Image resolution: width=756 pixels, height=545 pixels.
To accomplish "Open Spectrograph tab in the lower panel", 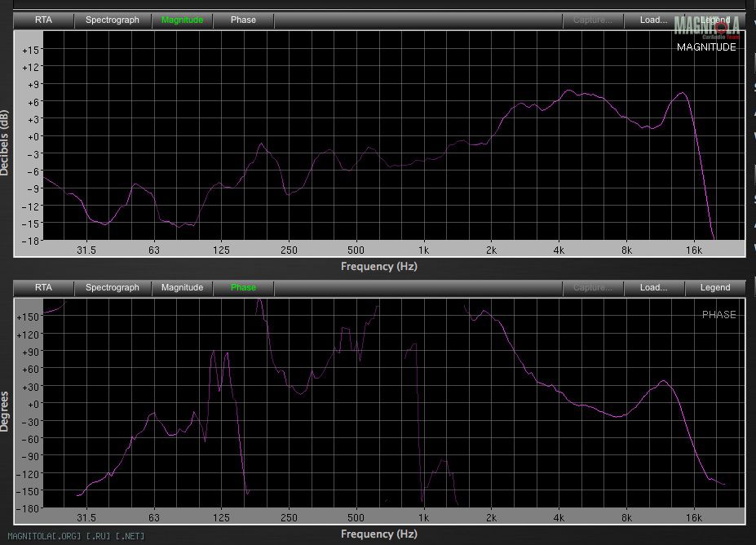I will click(x=113, y=287).
